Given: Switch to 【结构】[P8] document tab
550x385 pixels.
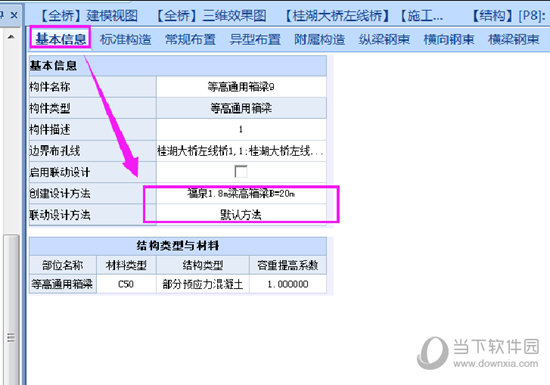Looking at the screenshot, I should [x=508, y=15].
